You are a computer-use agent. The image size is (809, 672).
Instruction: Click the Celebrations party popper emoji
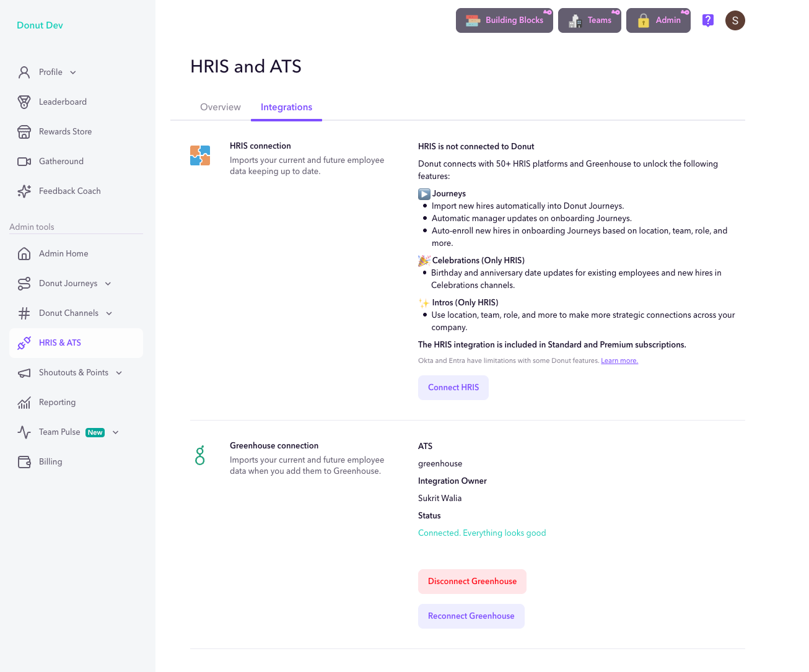[x=424, y=261]
